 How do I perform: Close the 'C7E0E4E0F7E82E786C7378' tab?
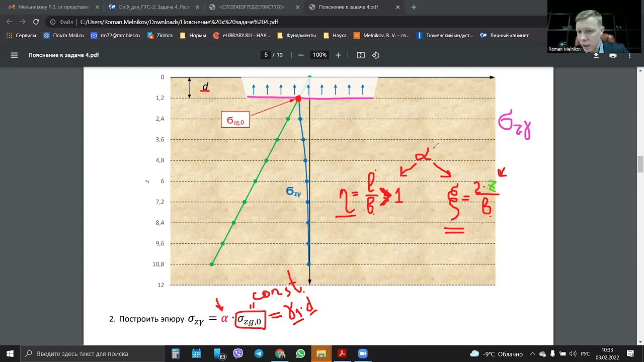click(297, 7)
